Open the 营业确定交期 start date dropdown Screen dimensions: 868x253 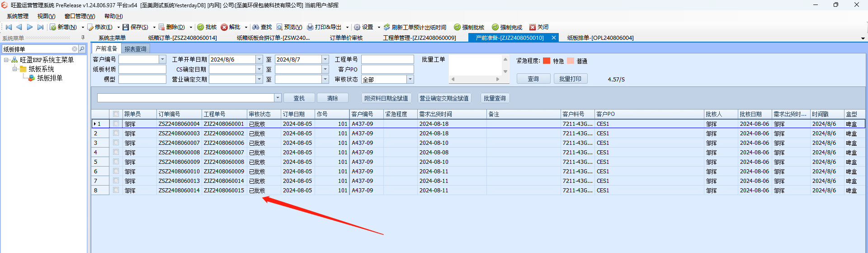coord(259,79)
